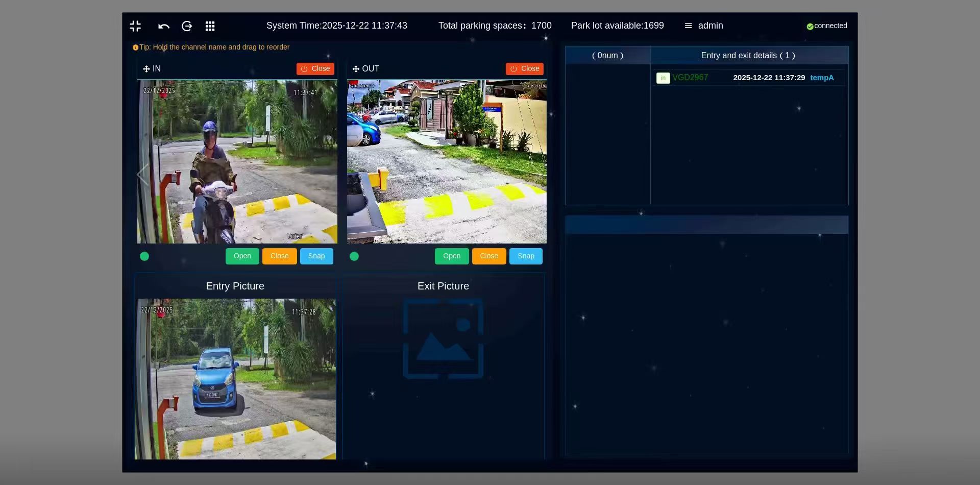This screenshot has height=485, width=980.
Task: Grab the IN channel move handle icon
Action: [x=146, y=69]
